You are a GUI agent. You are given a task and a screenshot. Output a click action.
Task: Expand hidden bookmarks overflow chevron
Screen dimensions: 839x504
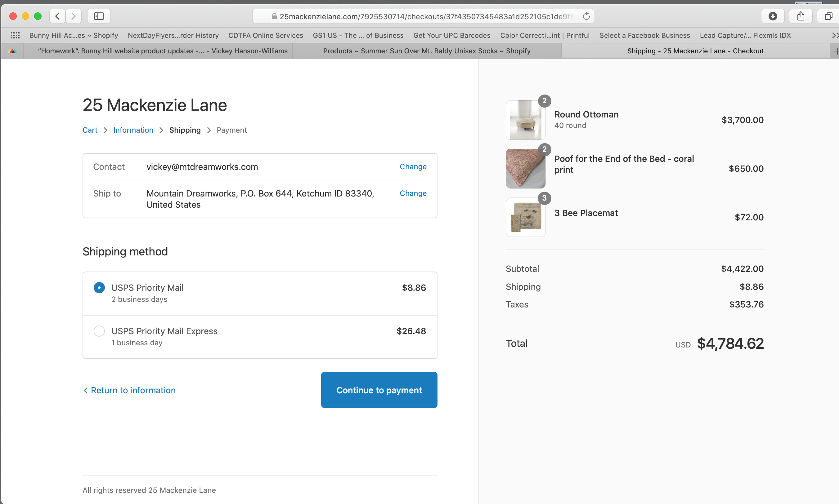click(x=835, y=35)
